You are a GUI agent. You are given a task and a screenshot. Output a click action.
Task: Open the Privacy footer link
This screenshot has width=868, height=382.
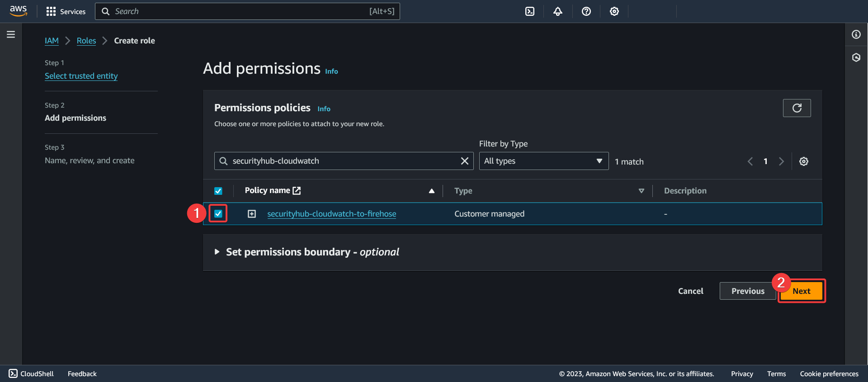click(742, 373)
